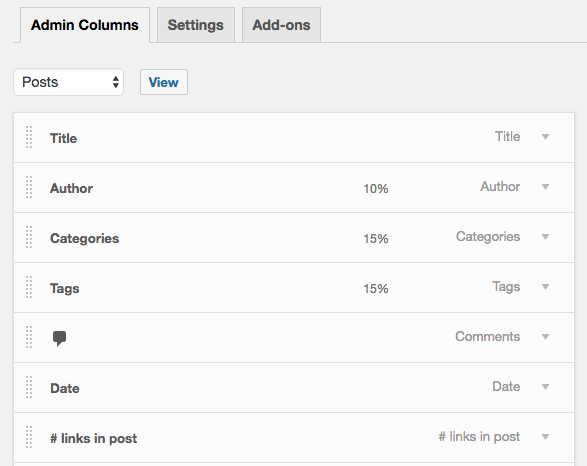Click the 10% width in Author row
This screenshot has height=466, width=587.
pyautogui.click(x=376, y=189)
